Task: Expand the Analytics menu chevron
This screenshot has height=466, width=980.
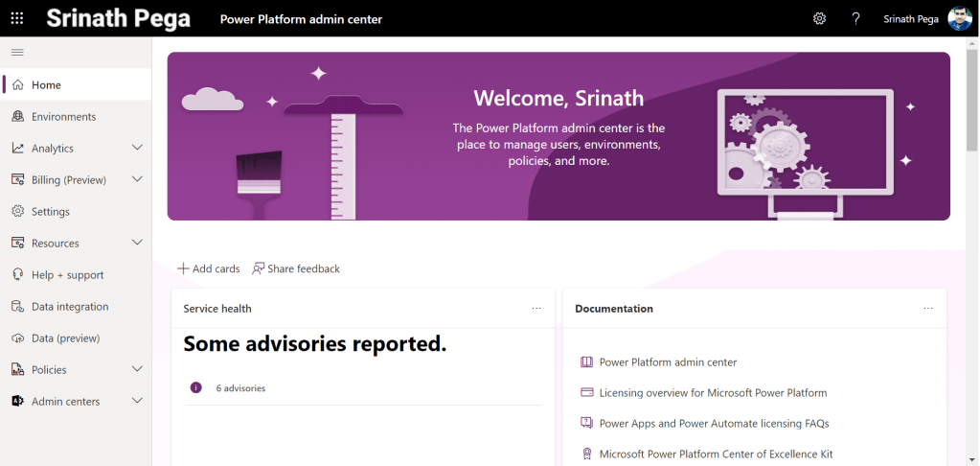Action: pos(137,148)
